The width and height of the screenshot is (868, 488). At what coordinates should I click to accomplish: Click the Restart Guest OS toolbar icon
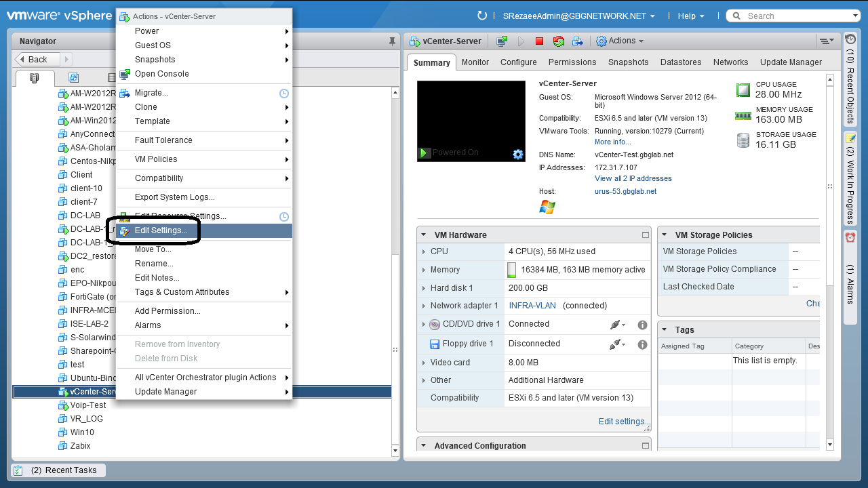click(558, 41)
